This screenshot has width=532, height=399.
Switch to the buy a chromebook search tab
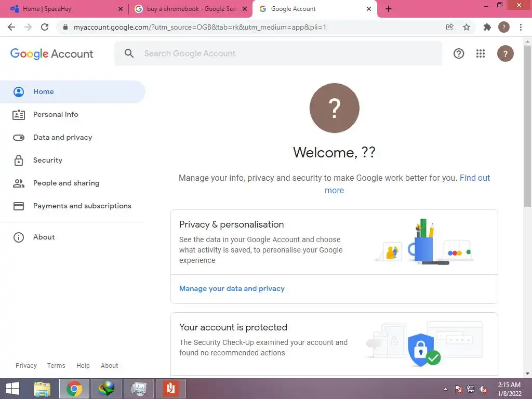(x=191, y=9)
